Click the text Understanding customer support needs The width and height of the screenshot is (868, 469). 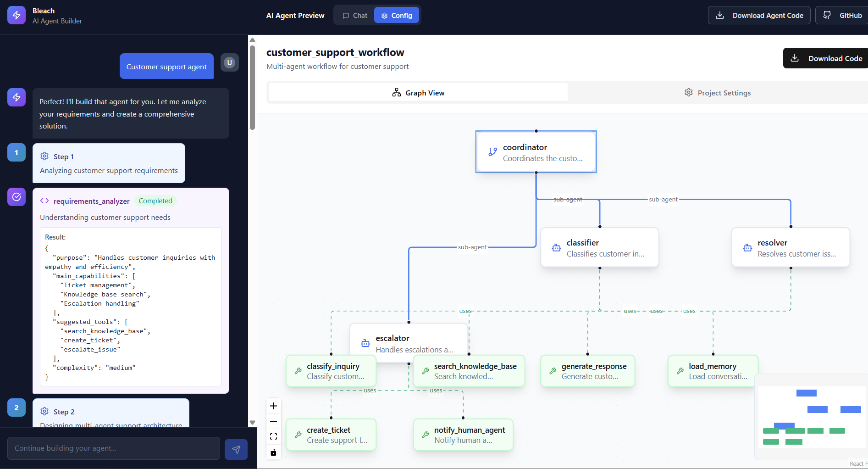[105, 218]
